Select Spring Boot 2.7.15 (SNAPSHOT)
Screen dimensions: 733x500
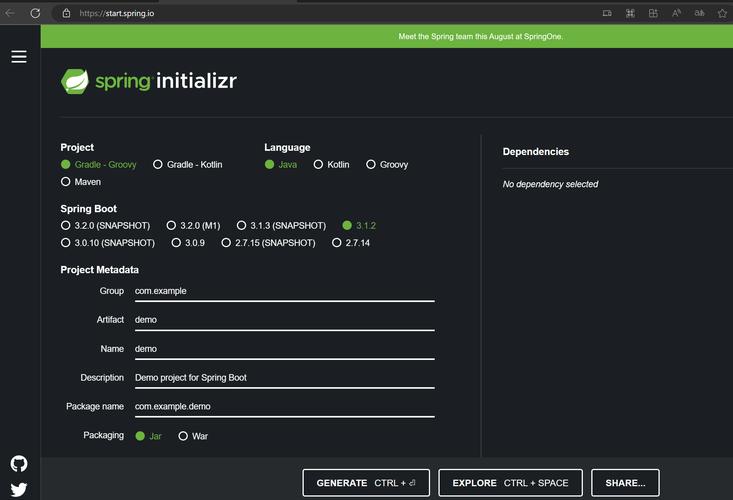268,243
